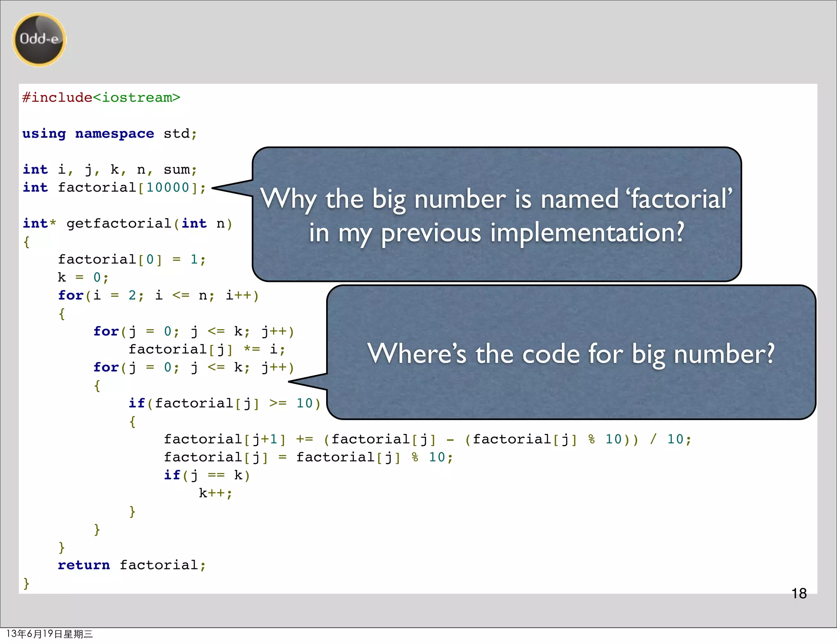Click the date text in the footer
The image size is (837, 644).
(x=49, y=634)
